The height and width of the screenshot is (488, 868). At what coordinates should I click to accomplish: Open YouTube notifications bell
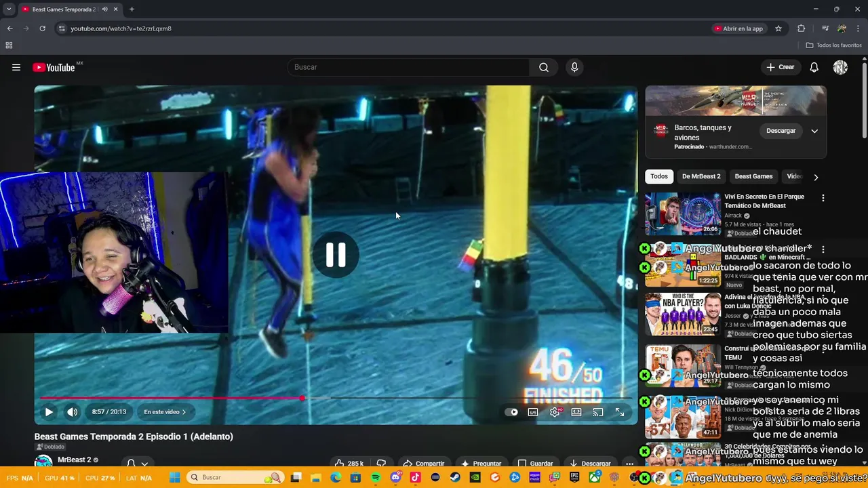[814, 67]
